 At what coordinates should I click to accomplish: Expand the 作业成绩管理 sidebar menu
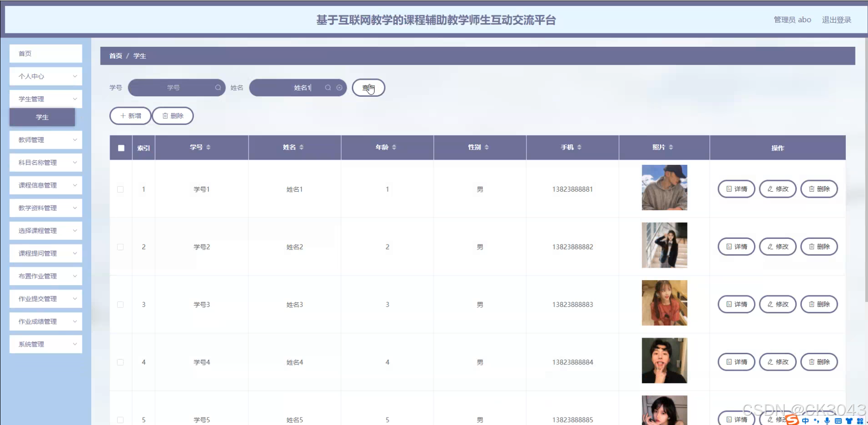(46, 321)
